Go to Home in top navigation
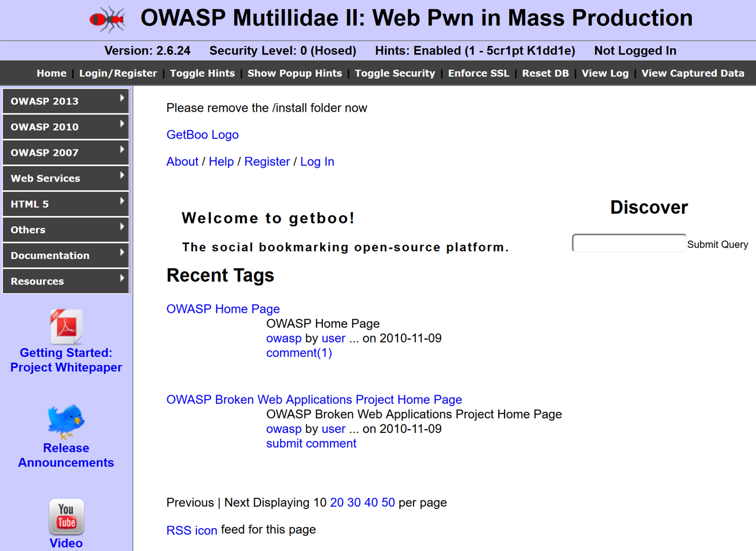This screenshot has width=756, height=551. click(x=52, y=73)
